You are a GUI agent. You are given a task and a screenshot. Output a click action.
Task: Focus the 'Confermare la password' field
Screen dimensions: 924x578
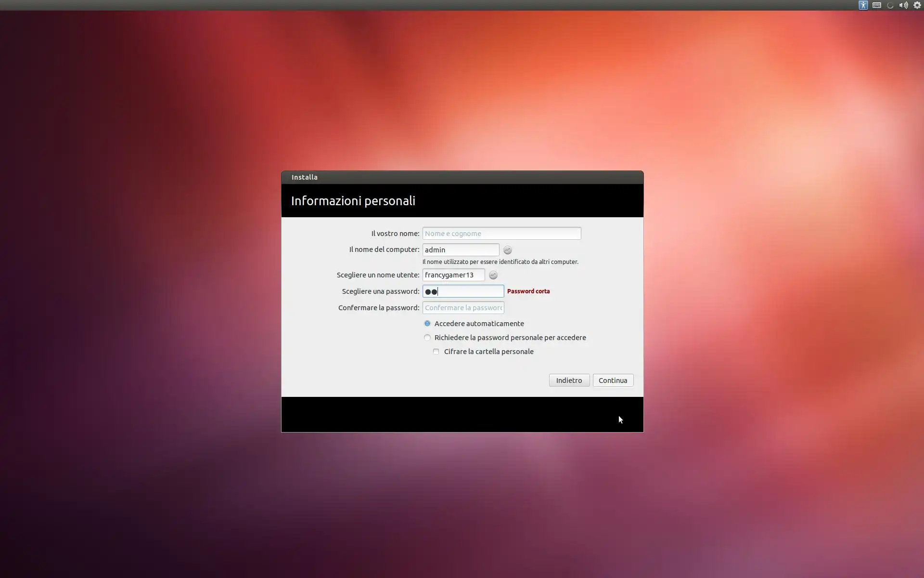[x=463, y=308]
